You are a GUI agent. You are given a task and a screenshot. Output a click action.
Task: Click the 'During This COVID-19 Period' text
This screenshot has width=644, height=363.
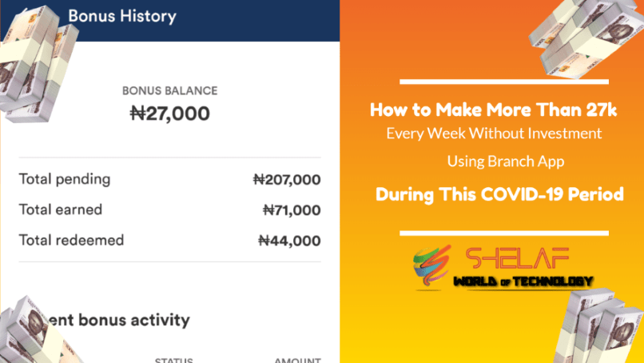click(x=499, y=194)
